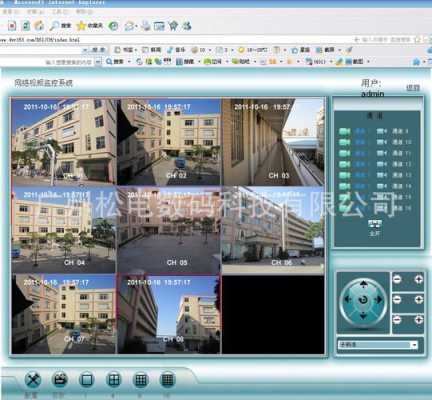Pan camera right with PTZ arrow

[x=379, y=299]
